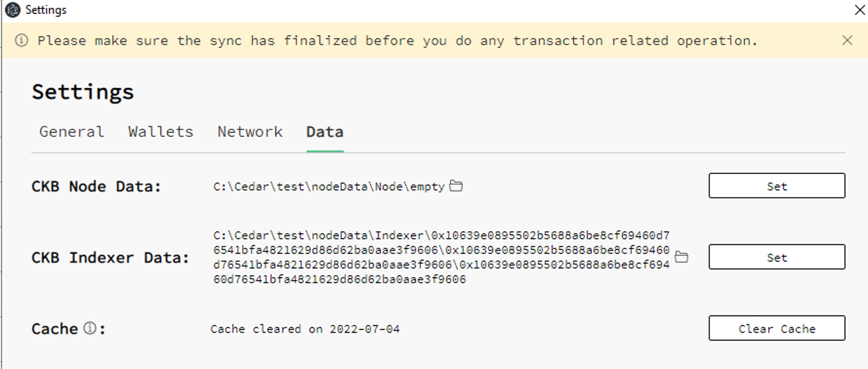Click the cache cleared date text
The image size is (868, 369).
tap(305, 328)
